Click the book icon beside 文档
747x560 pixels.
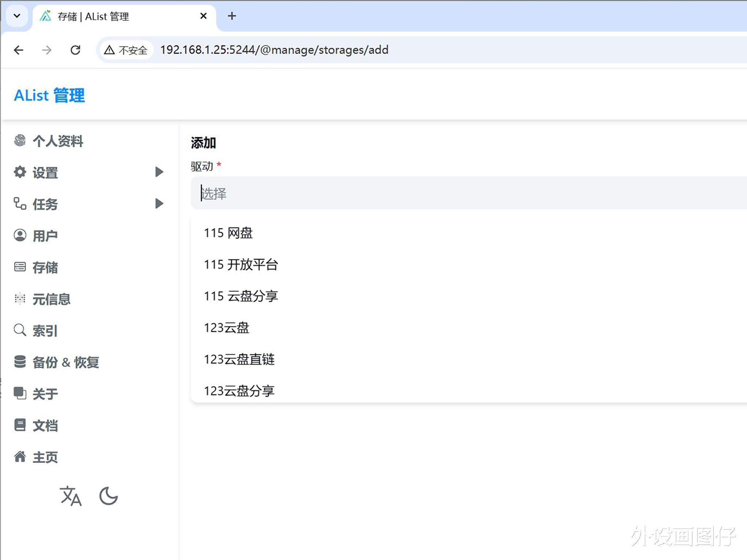click(x=20, y=425)
